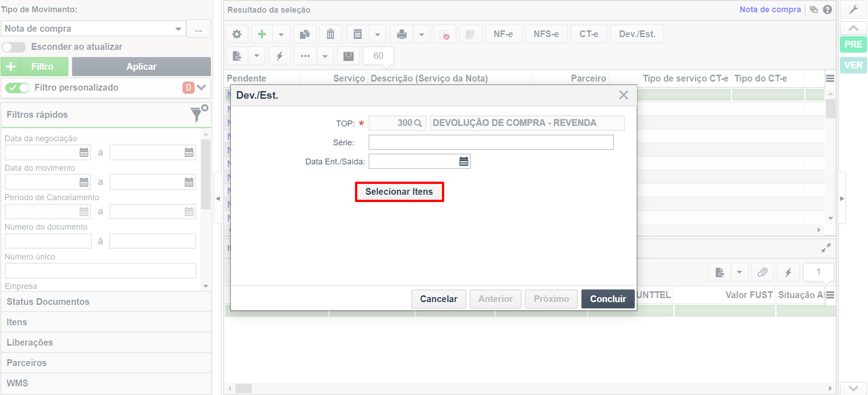Click the CT-e toolbar button
This screenshot has height=395, width=868.
click(589, 34)
